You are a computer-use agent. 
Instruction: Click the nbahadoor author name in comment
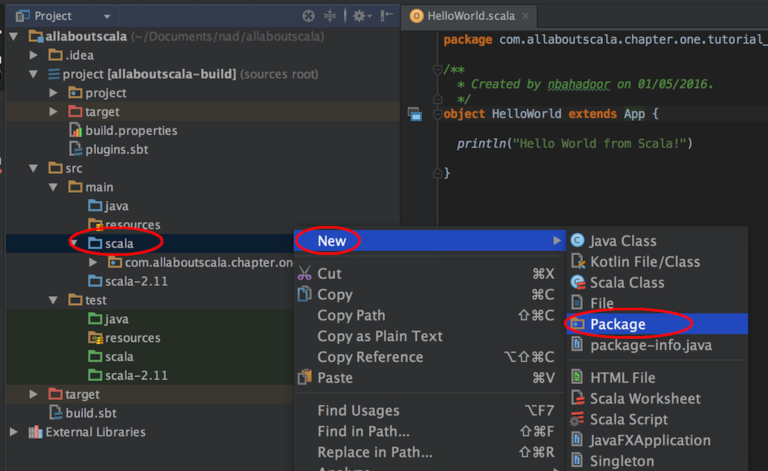[x=579, y=85]
